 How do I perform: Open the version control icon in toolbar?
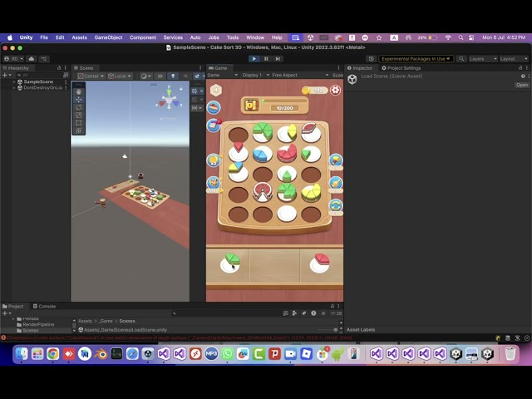tap(44, 59)
